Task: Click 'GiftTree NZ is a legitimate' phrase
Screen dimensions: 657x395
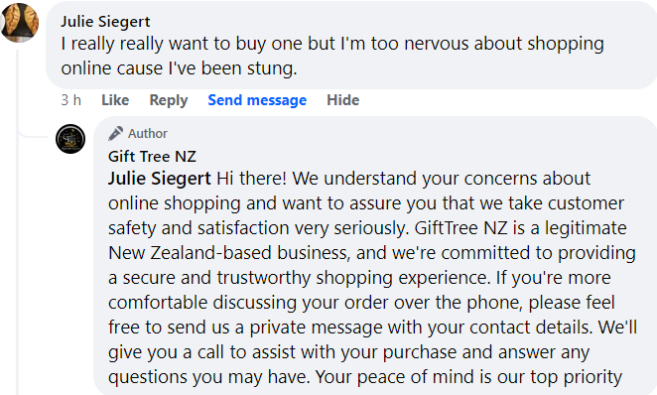Action: click(520, 228)
